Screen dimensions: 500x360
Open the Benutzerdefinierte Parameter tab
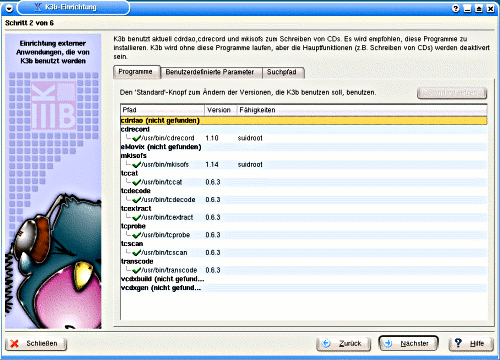[211, 72]
